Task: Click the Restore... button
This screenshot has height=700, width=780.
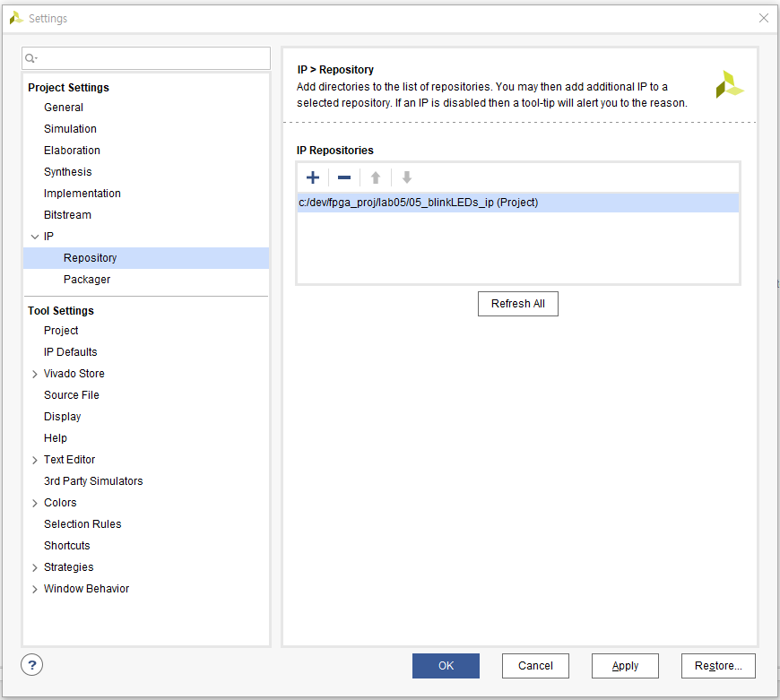Action: [x=718, y=666]
